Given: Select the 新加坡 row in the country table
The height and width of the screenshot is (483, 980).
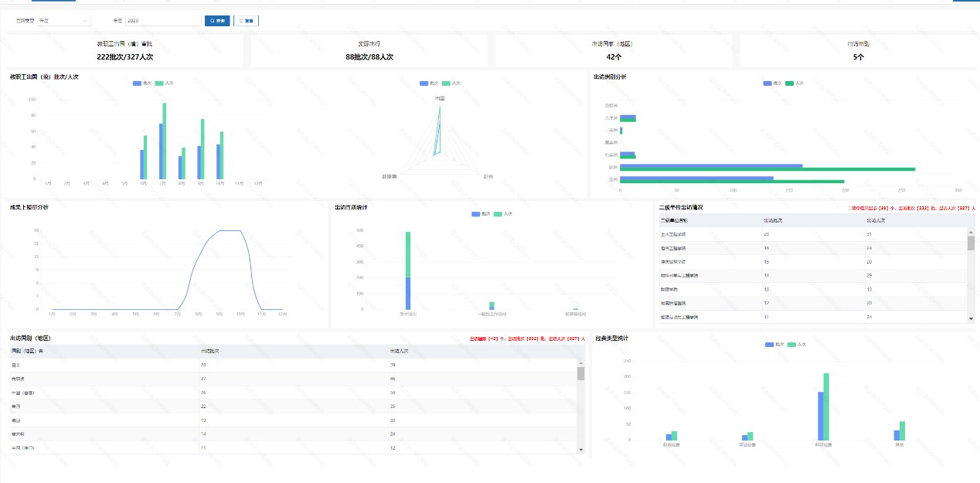Looking at the screenshot, I should tap(291, 379).
